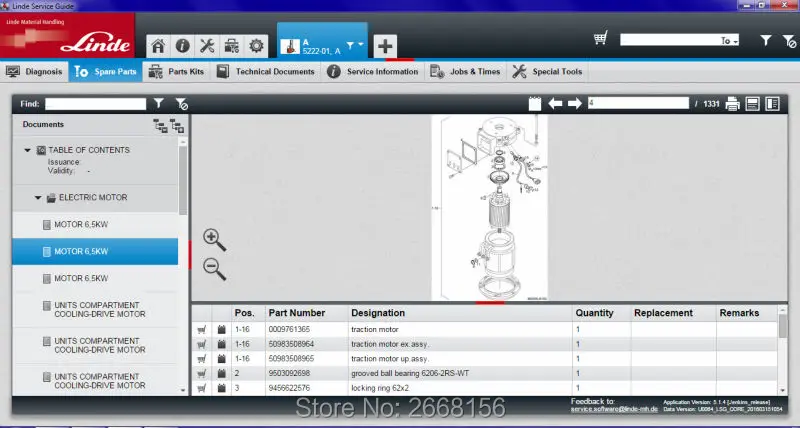Open the settings gear icon
Screen dimensions: 800x428
click(x=256, y=46)
